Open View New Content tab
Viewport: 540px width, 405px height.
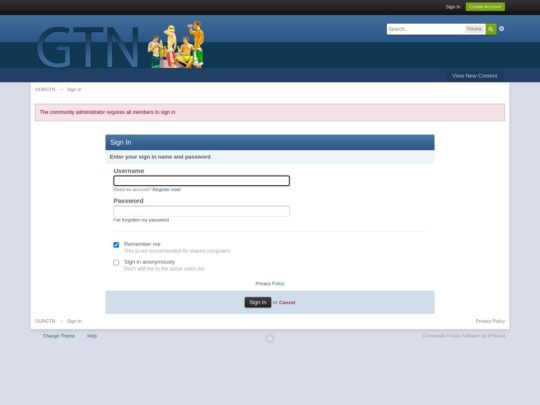coord(475,76)
